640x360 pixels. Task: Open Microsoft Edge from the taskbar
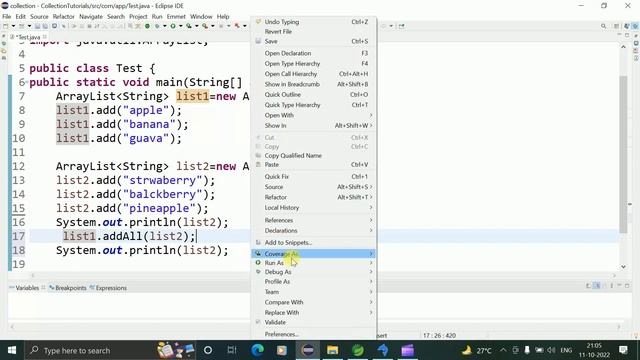[258, 350]
